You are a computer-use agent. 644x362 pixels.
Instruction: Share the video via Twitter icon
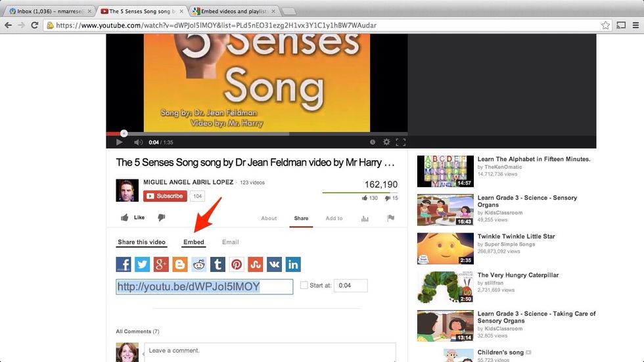(143, 264)
